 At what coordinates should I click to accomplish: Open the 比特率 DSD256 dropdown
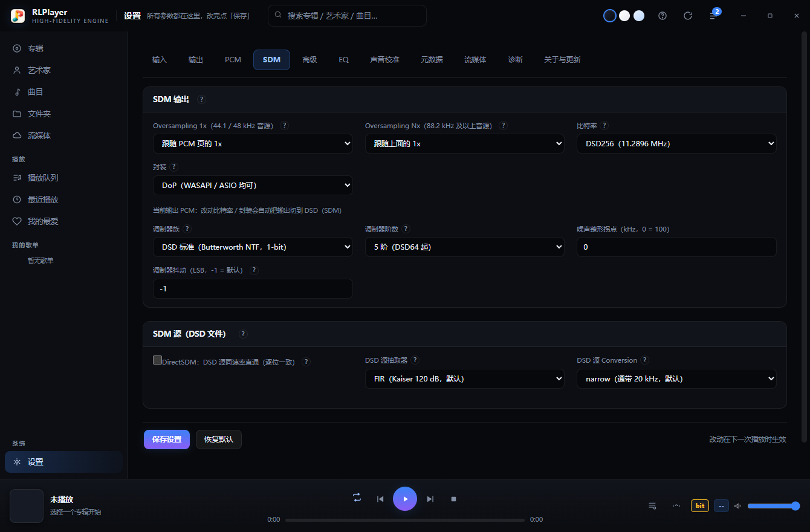(x=676, y=144)
